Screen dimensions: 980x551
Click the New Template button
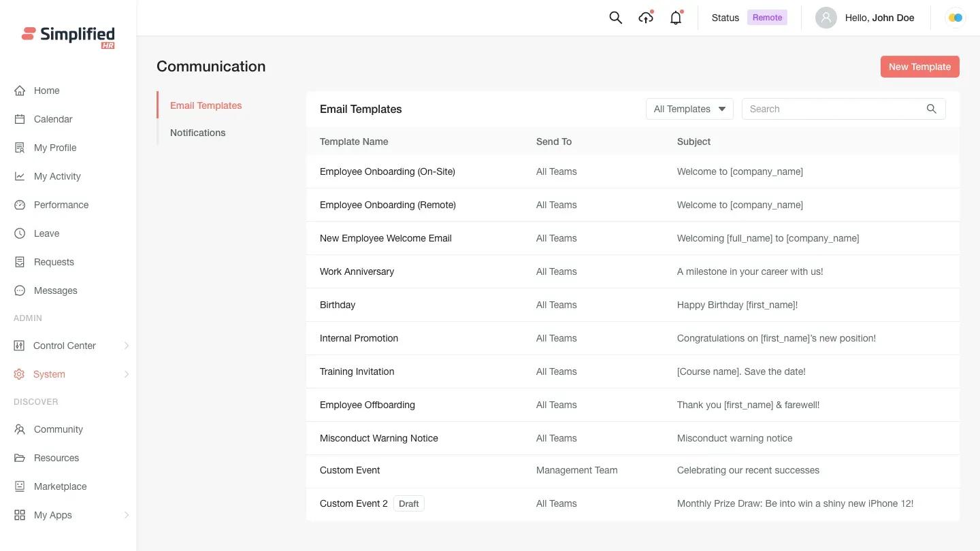click(920, 67)
